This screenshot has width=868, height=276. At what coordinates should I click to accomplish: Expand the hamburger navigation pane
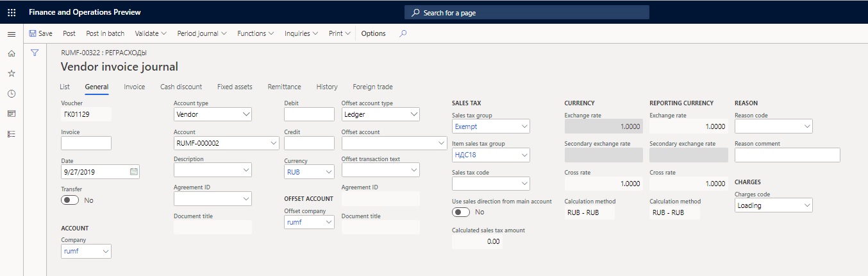12,33
